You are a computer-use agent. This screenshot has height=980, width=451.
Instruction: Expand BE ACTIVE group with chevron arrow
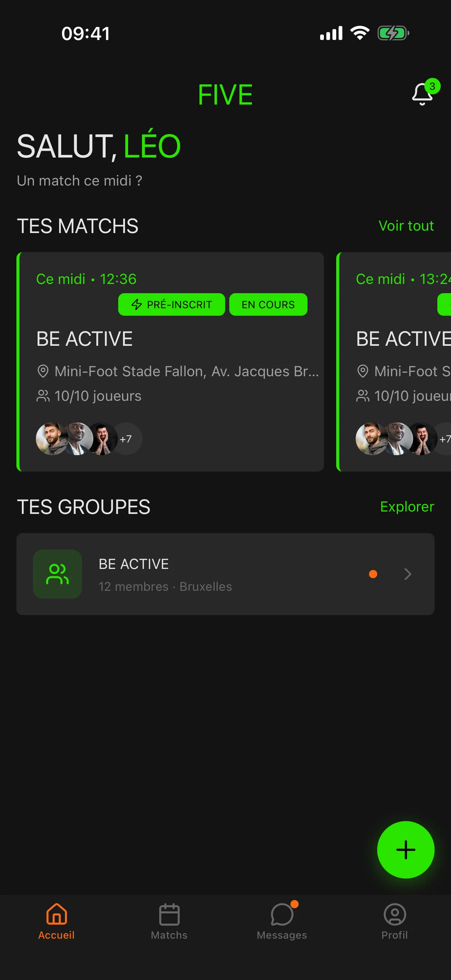[x=408, y=574]
